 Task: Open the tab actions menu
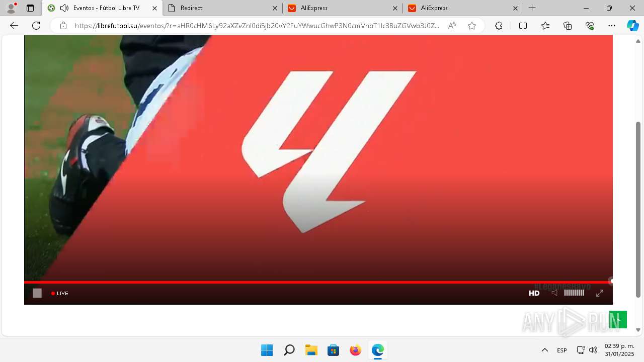coord(30,8)
